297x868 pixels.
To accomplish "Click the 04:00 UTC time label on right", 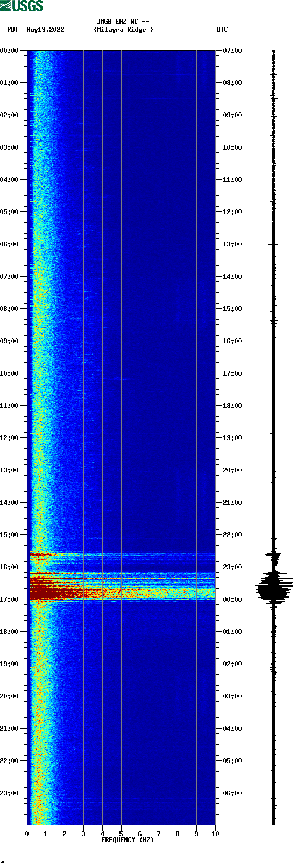I will (232, 729).
